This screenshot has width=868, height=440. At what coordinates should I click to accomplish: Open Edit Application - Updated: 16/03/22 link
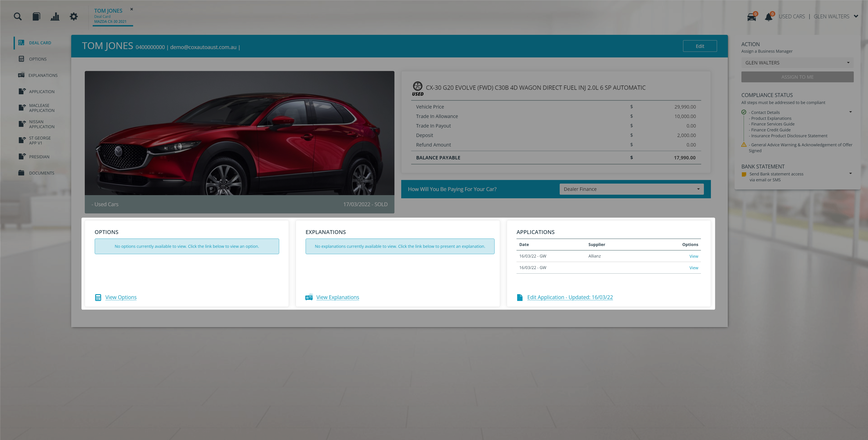click(x=570, y=297)
